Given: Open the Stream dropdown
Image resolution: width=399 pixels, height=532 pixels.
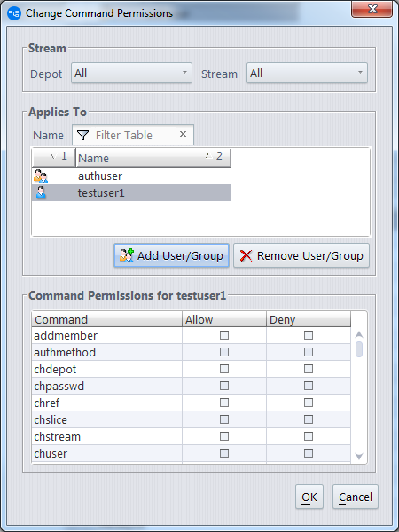Looking at the screenshot, I should 307,73.
